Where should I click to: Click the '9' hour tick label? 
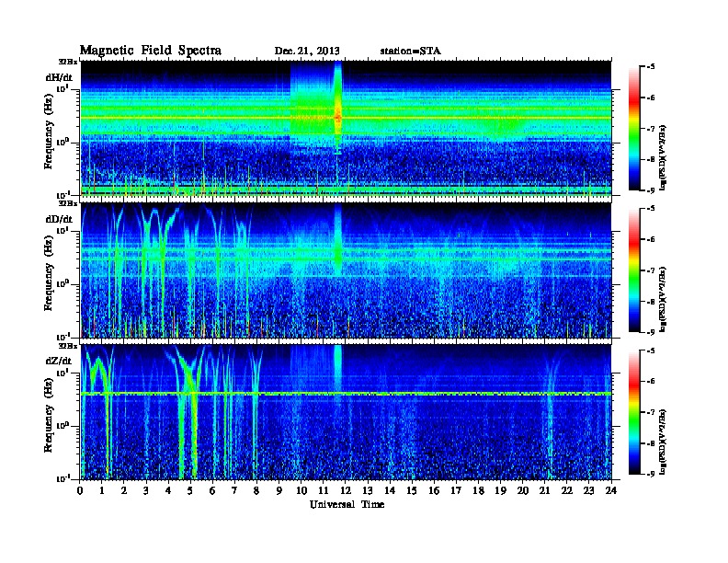(279, 490)
